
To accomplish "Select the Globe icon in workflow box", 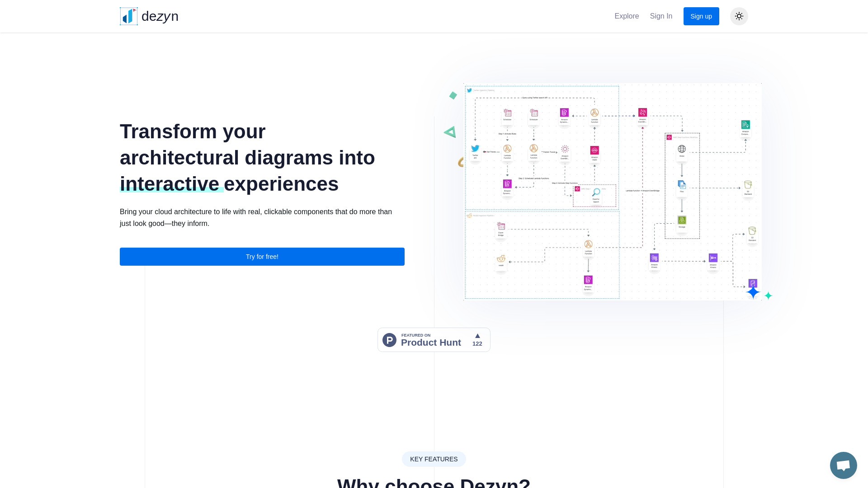I will [x=682, y=149].
